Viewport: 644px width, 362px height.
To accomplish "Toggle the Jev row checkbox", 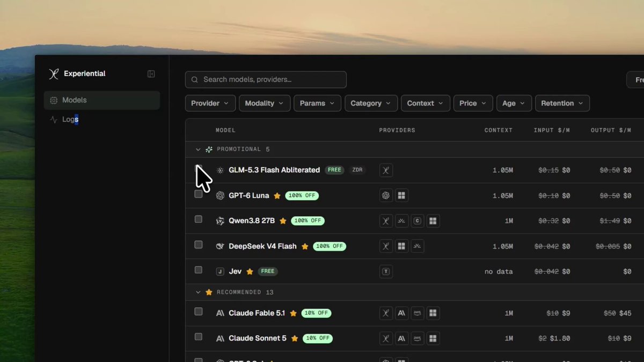I will 199,270.
